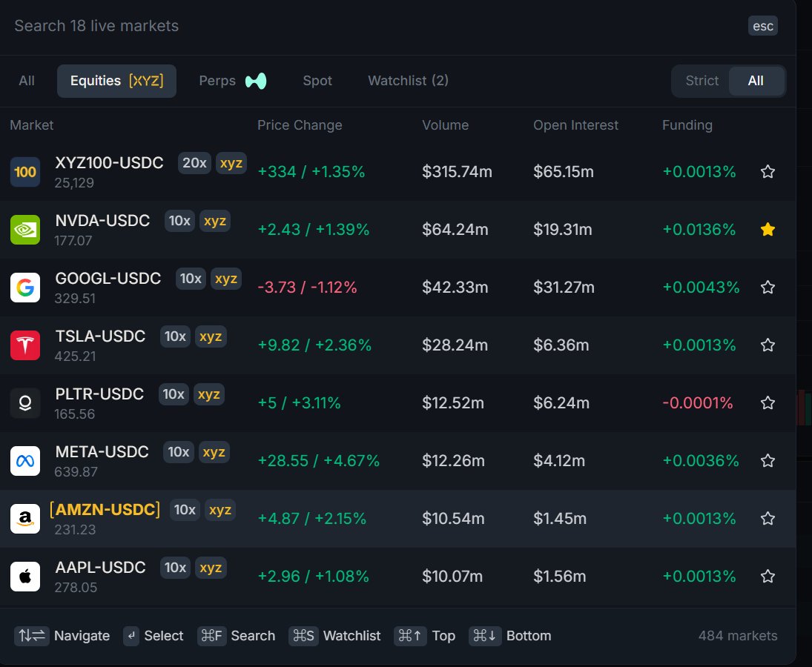Screen dimensions: 812x667
Task: Select the XYZ100-USDC market name
Action: click(109, 163)
